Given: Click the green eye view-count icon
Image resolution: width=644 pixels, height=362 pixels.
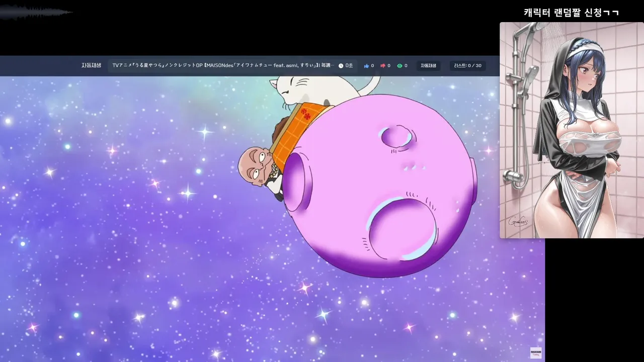Looking at the screenshot, I should pos(399,66).
